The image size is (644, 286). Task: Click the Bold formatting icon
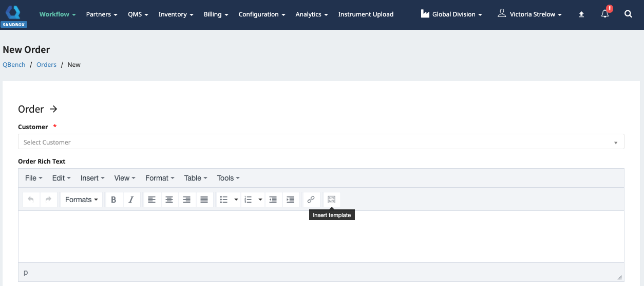pyautogui.click(x=114, y=200)
